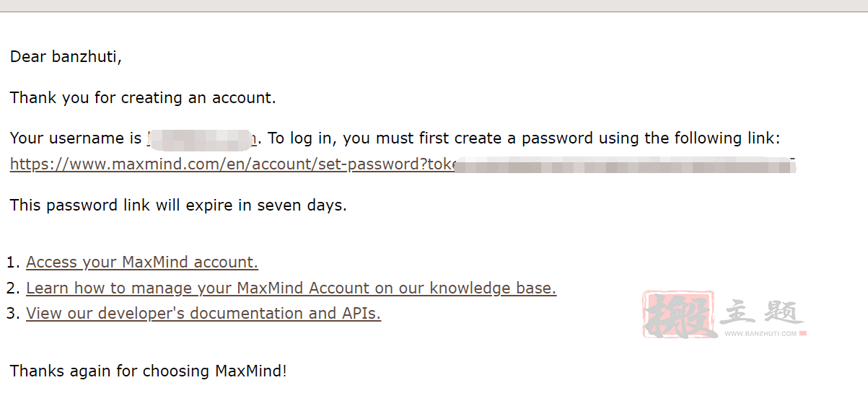Click the Thank you for creating an account line

[x=143, y=97]
